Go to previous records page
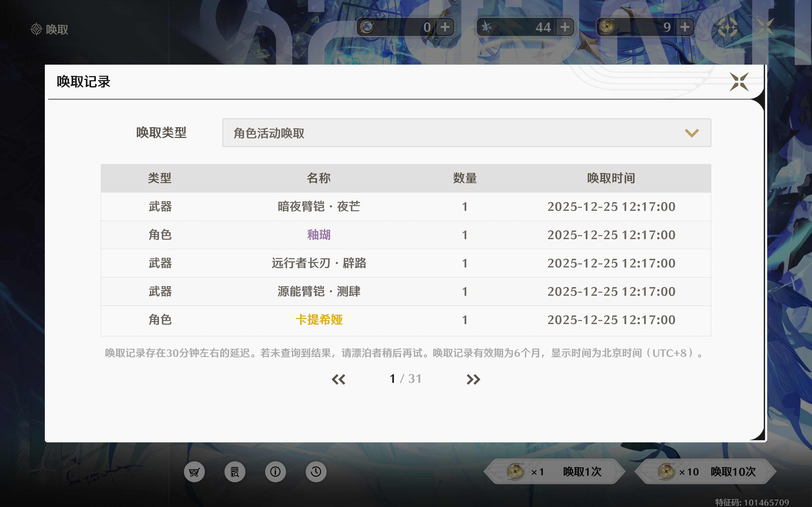The width and height of the screenshot is (812, 507). coord(338,379)
